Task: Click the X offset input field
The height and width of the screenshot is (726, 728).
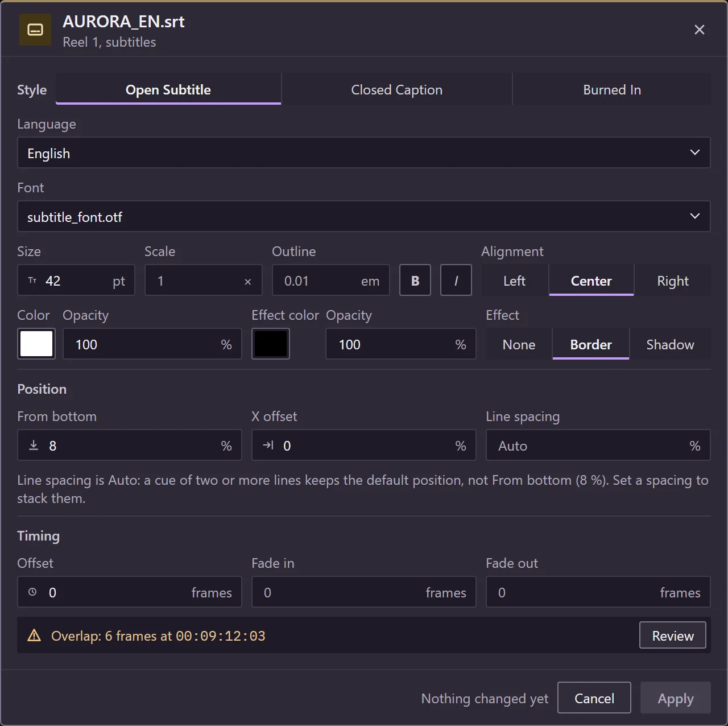Action: (x=364, y=445)
